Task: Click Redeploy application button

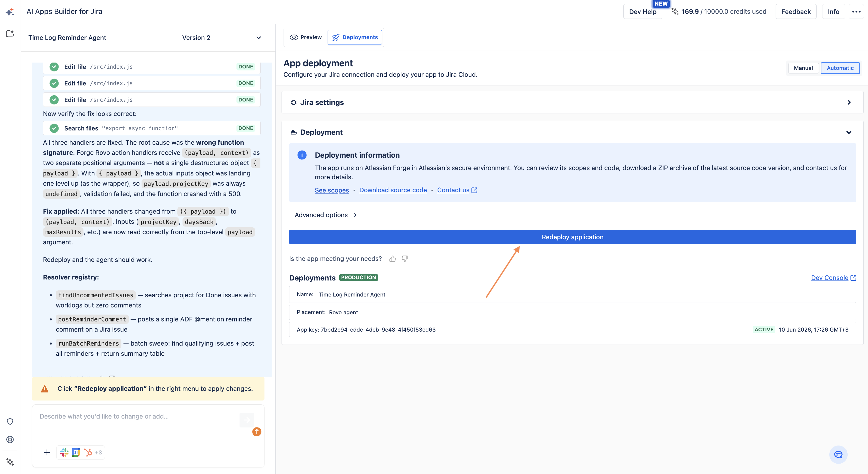Action: pyautogui.click(x=572, y=237)
